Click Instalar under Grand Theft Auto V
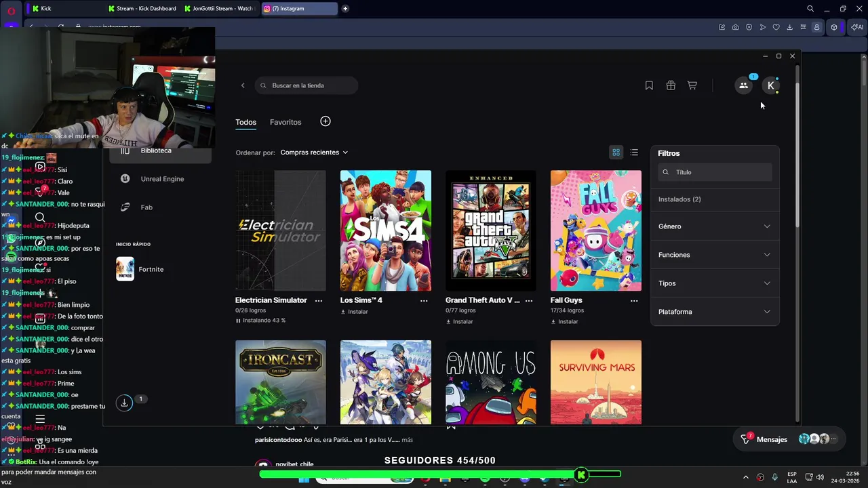Screen dimensions: 868x488 pyautogui.click(x=459, y=321)
